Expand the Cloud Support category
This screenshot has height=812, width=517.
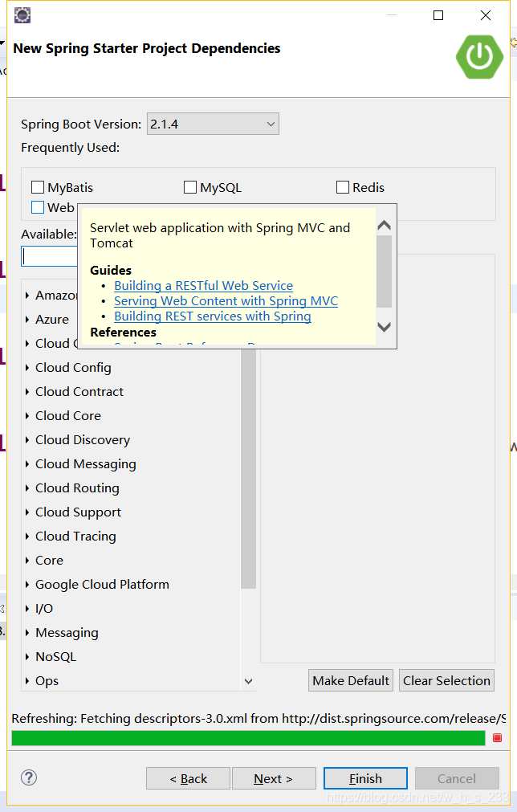point(27,512)
